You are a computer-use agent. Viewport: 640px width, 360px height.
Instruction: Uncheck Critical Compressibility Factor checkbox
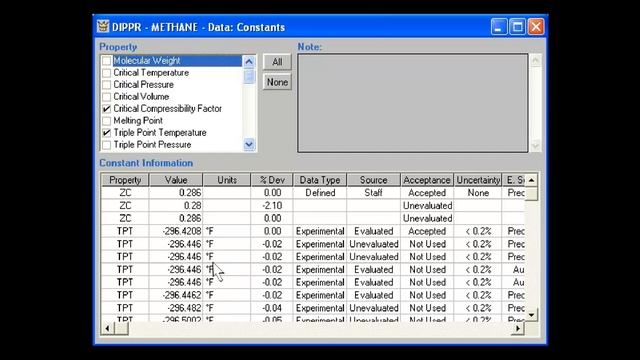107,109
